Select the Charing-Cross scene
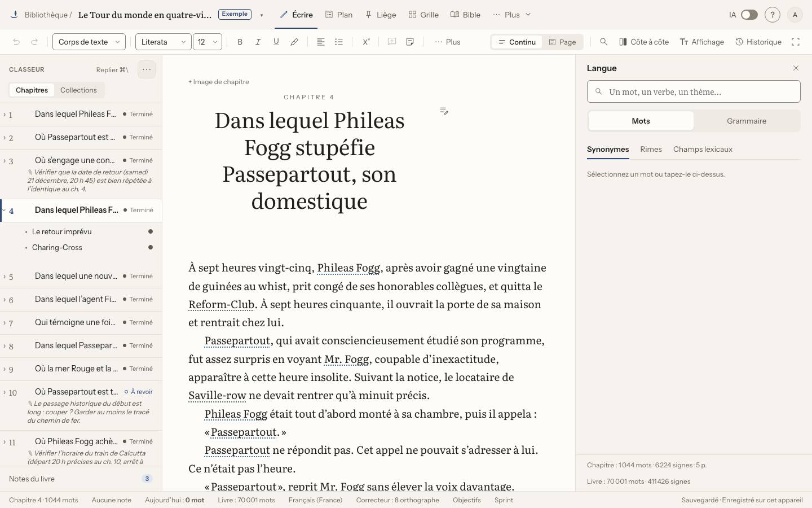 57,247
